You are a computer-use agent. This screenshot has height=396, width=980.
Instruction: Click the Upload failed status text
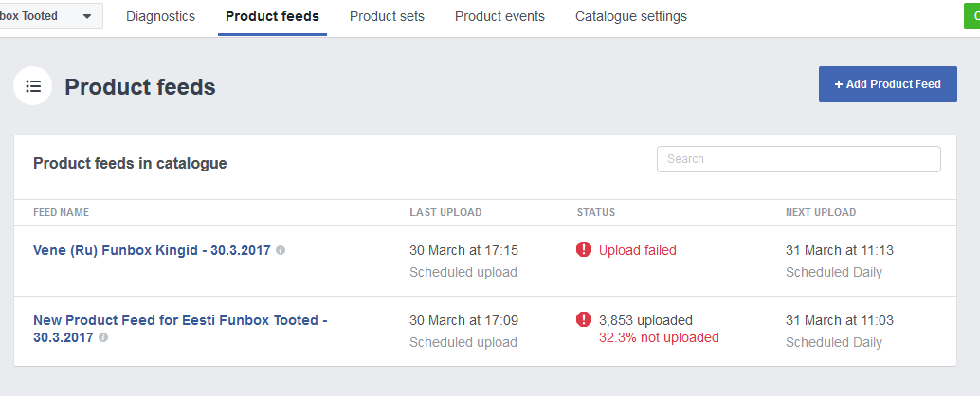pos(637,251)
